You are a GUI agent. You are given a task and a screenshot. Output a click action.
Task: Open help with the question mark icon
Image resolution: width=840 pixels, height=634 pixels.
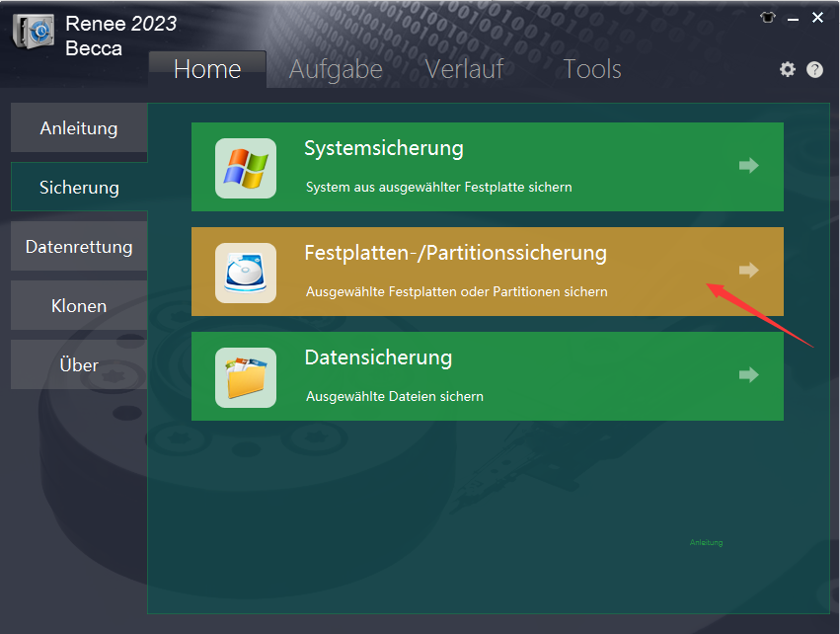pyautogui.click(x=814, y=70)
